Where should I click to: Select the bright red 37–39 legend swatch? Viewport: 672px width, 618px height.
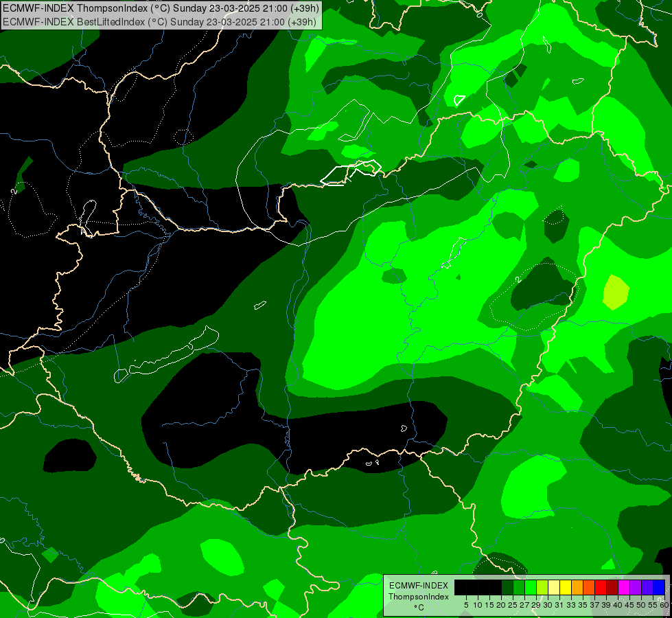[601, 588]
